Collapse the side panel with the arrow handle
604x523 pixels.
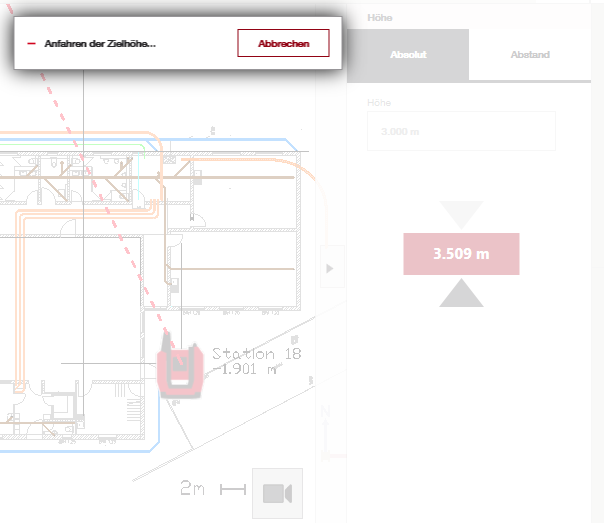(x=331, y=268)
